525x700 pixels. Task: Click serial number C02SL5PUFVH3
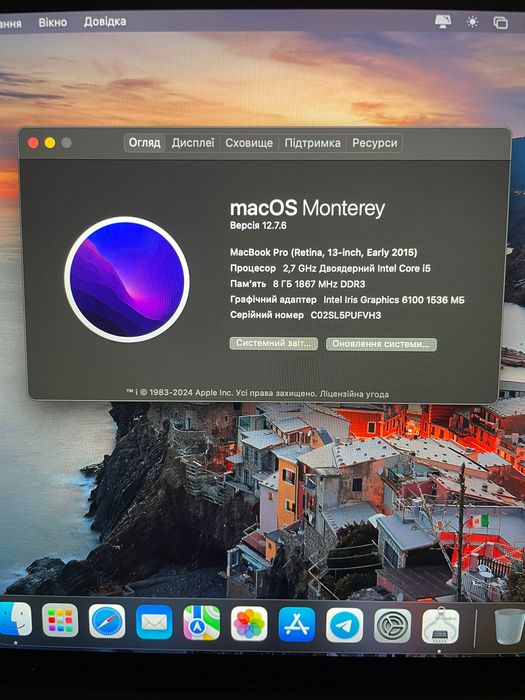pos(346,315)
